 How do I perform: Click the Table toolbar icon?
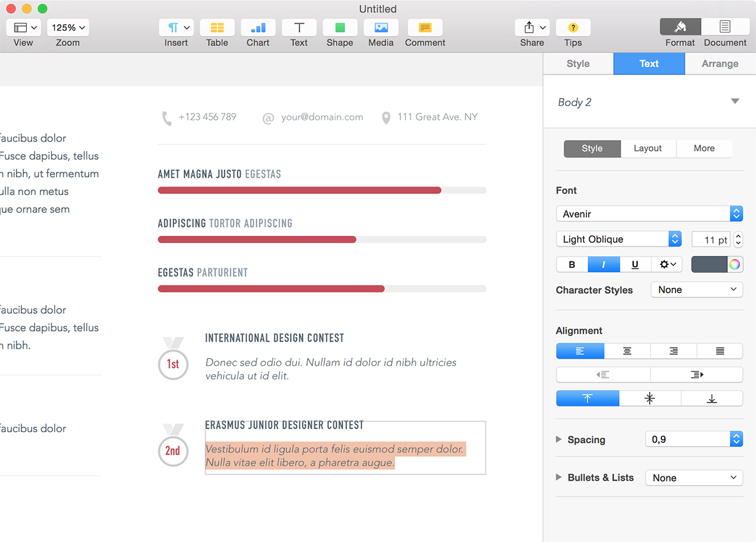(x=217, y=28)
